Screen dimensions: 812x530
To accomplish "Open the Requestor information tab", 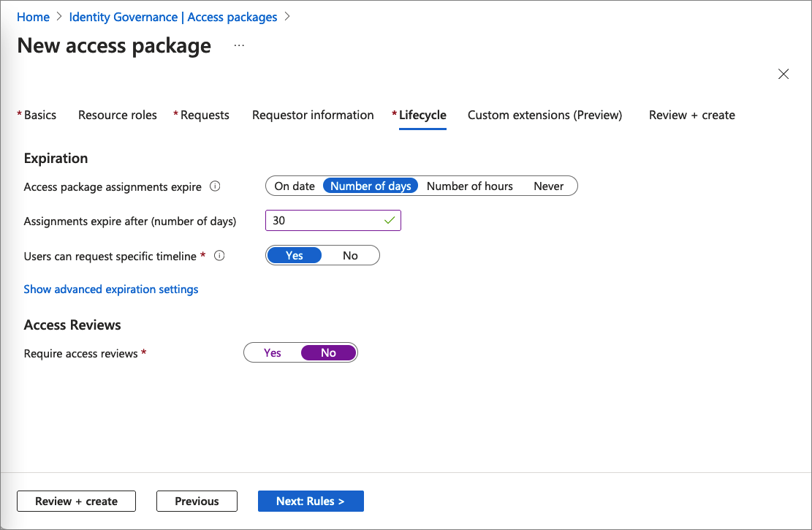I will tap(313, 115).
